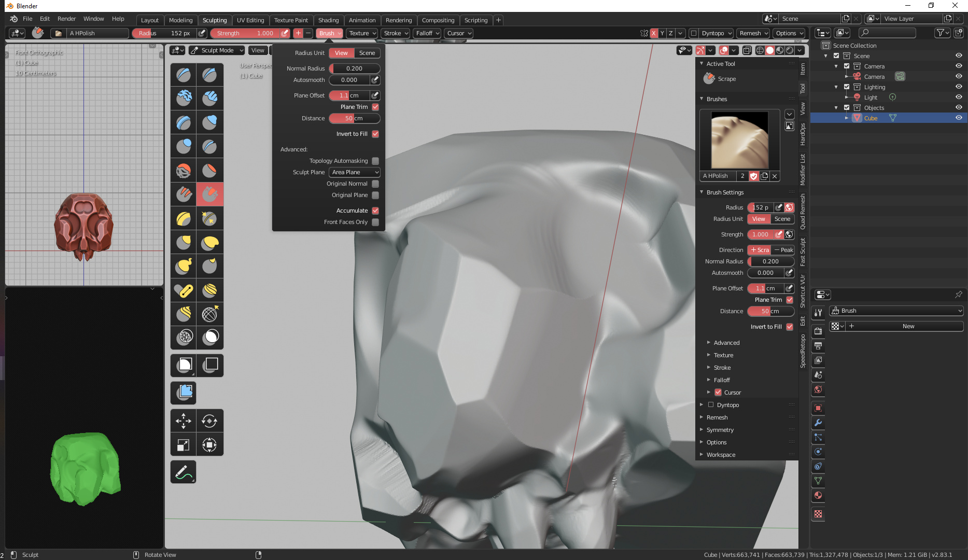Set brush Direction to Peaks
The width and height of the screenshot is (968, 560).
click(x=783, y=250)
